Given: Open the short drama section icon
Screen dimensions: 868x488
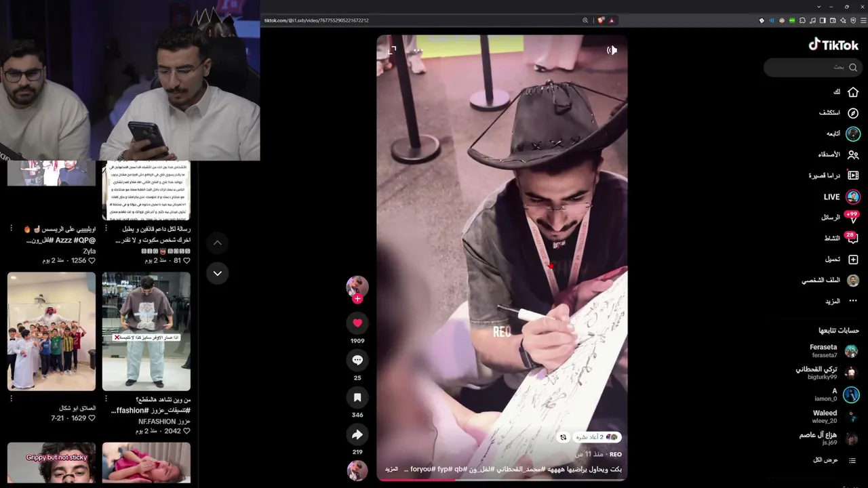Looking at the screenshot, I should pyautogui.click(x=853, y=176).
